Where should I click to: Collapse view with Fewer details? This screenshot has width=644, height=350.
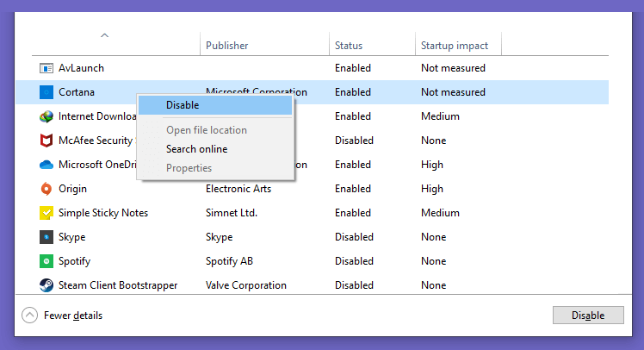(x=62, y=316)
